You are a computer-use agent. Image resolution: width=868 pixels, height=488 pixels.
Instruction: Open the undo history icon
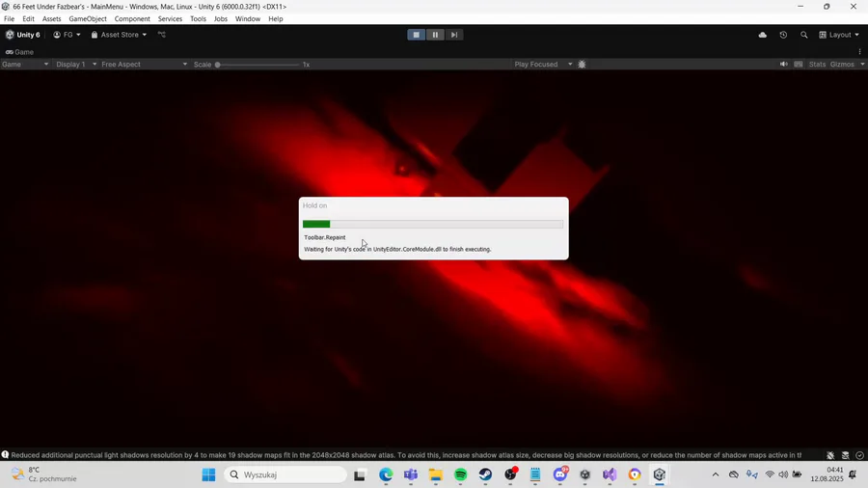783,35
